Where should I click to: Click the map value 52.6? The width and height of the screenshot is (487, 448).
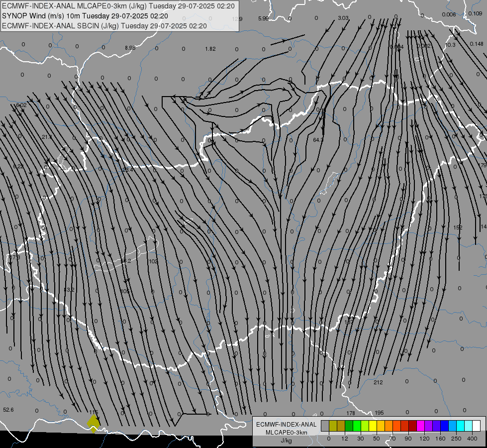click(8, 410)
